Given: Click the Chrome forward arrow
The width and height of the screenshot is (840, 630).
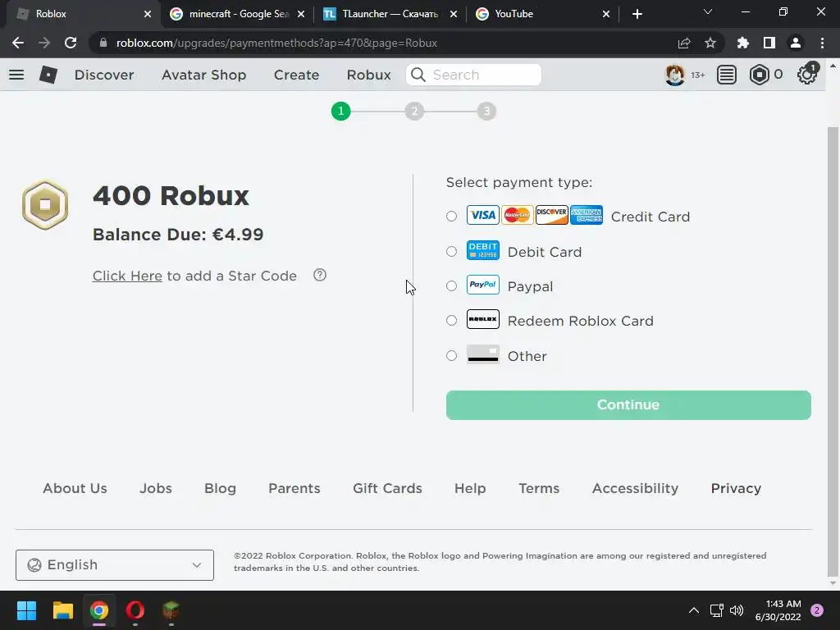Looking at the screenshot, I should coord(44,43).
